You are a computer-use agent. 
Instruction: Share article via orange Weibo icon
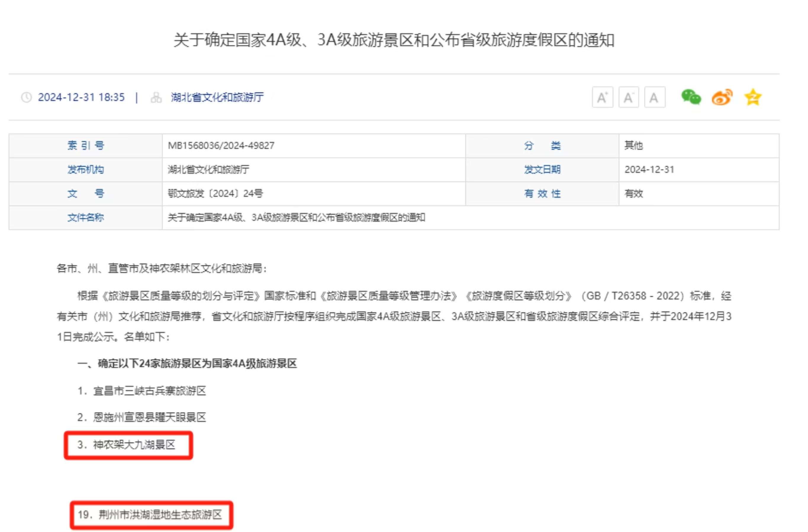coord(722,98)
